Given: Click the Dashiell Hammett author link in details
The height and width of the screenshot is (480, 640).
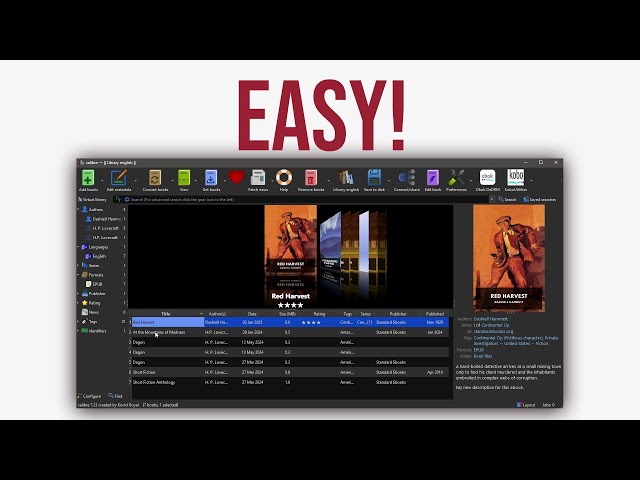Looking at the screenshot, I should tap(491, 319).
